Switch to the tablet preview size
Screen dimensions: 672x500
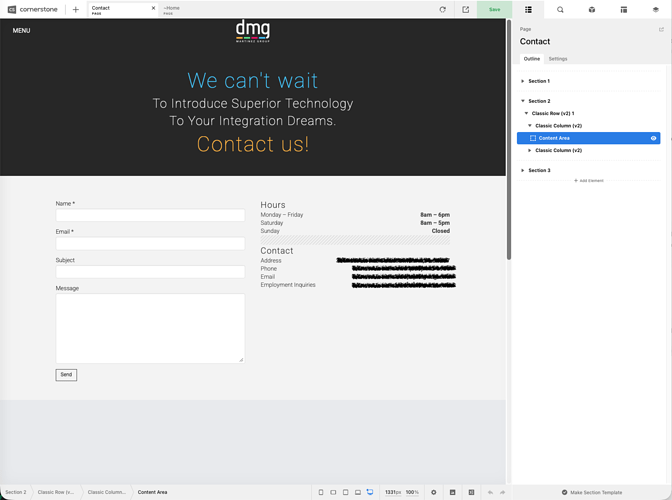[x=345, y=492]
